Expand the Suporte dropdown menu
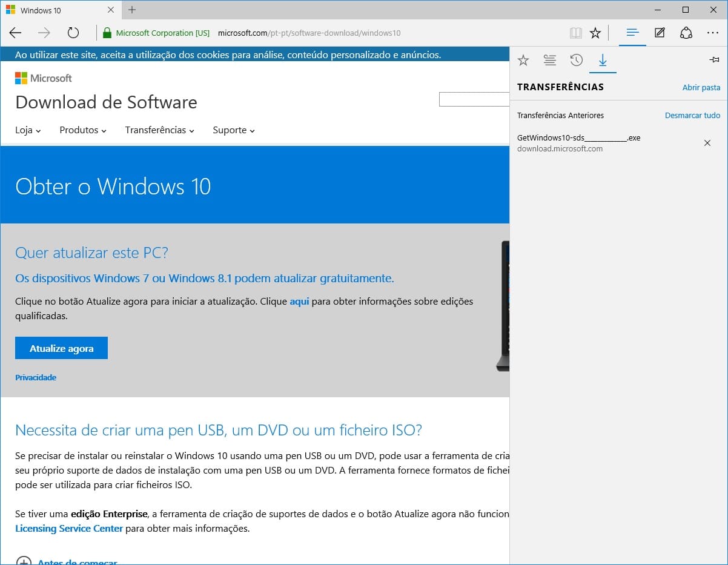728x565 pixels. click(234, 130)
